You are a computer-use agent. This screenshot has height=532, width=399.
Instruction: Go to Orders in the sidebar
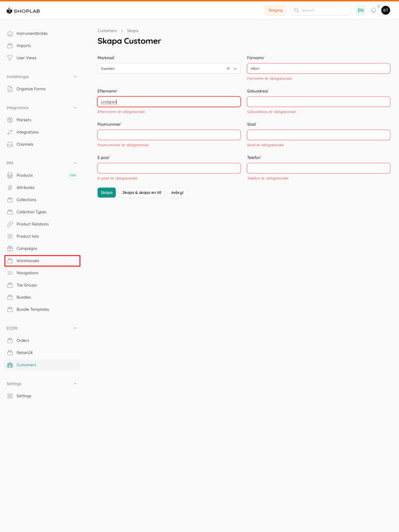pos(23,340)
